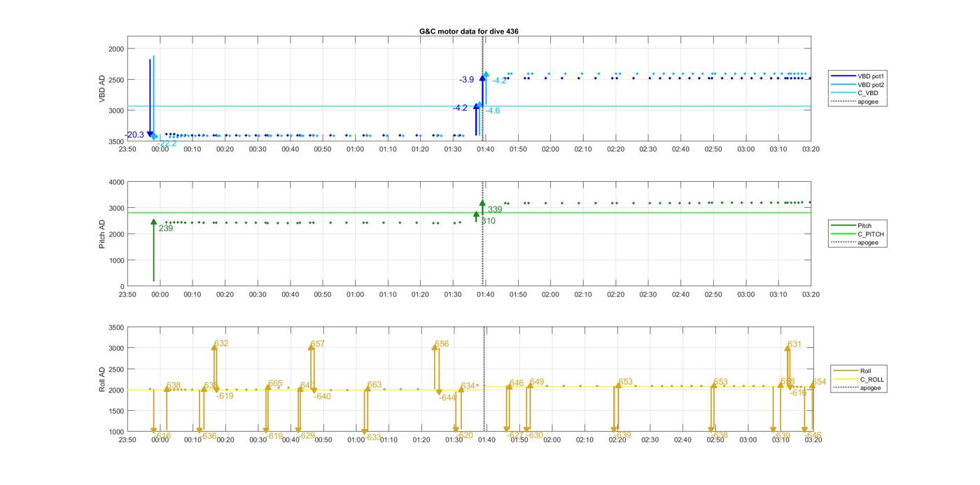Click the '649' roll data label
This screenshot has height=485, width=980.
(537, 382)
